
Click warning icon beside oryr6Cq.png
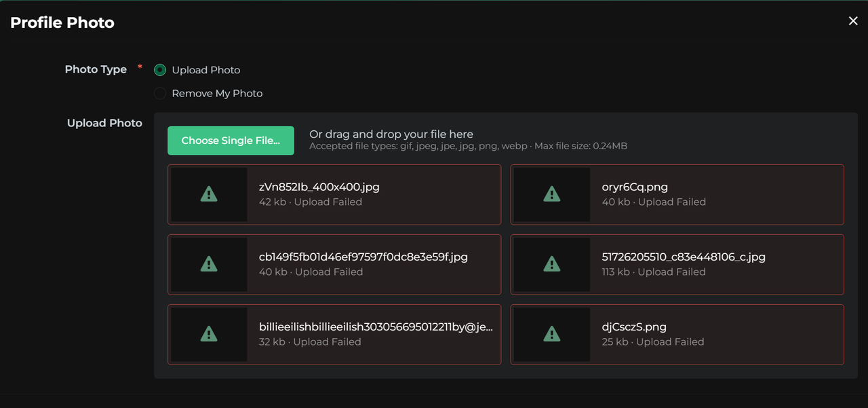point(552,194)
